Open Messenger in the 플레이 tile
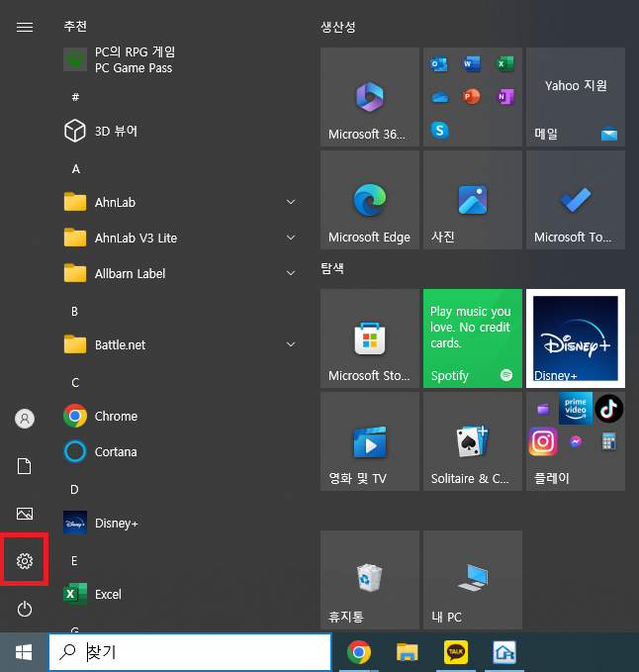This screenshot has height=672, width=639. (576, 441)
